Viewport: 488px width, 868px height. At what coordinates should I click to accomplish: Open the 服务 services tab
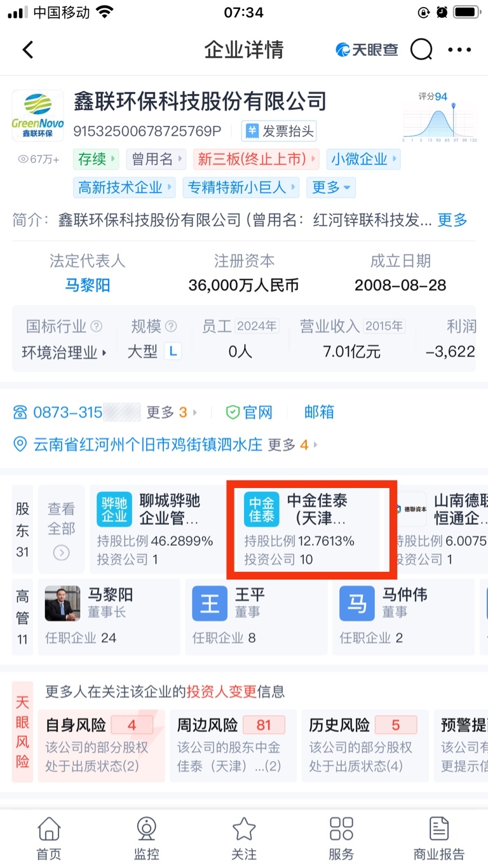341,838
